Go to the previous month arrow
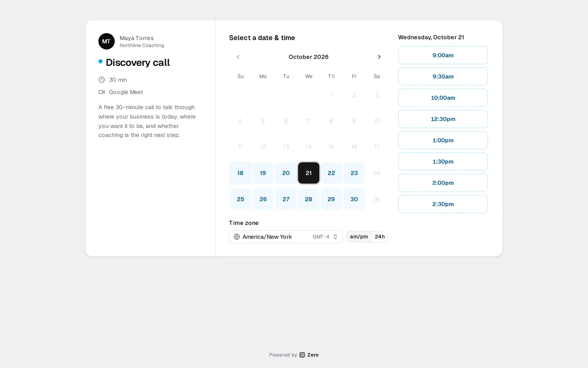 point(238,57)
